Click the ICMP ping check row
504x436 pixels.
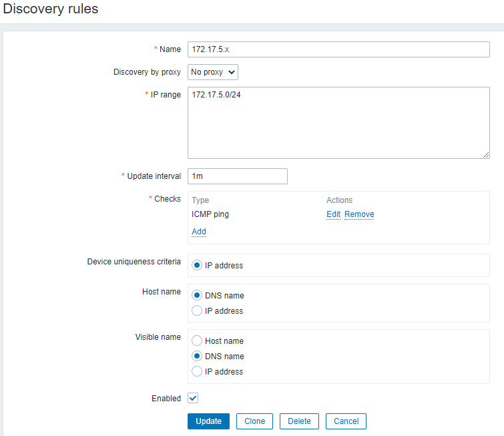click(x=211, y=214)
